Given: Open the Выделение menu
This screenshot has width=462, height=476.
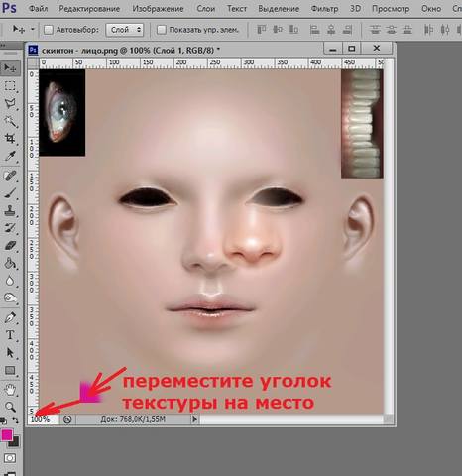Looking at the screenshot, I should pyautogui.click(x=279, y=9).
